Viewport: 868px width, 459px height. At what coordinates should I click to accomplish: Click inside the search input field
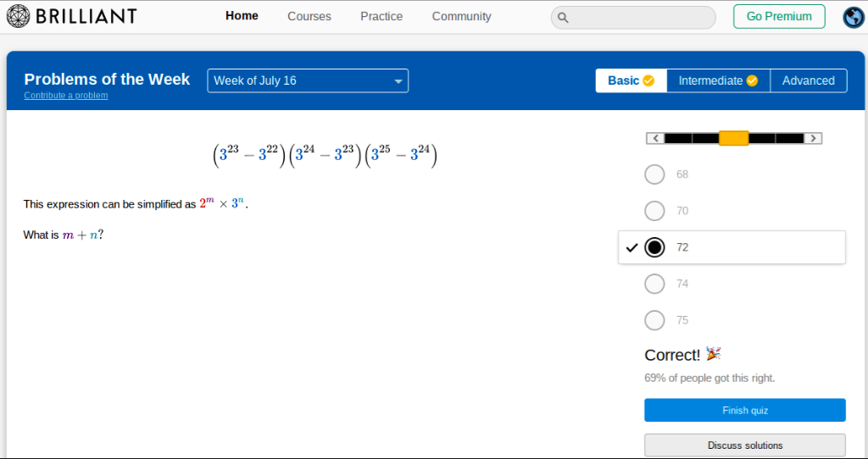point(641,18)
